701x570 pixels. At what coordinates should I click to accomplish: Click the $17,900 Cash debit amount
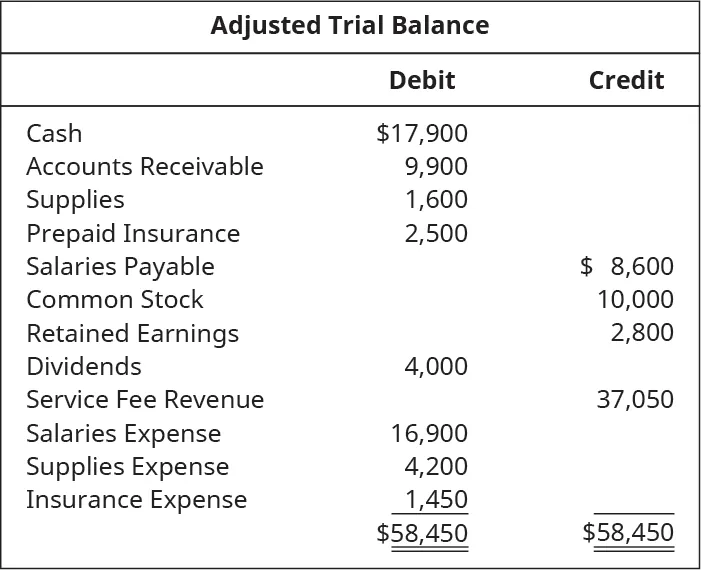click(422, 133)
